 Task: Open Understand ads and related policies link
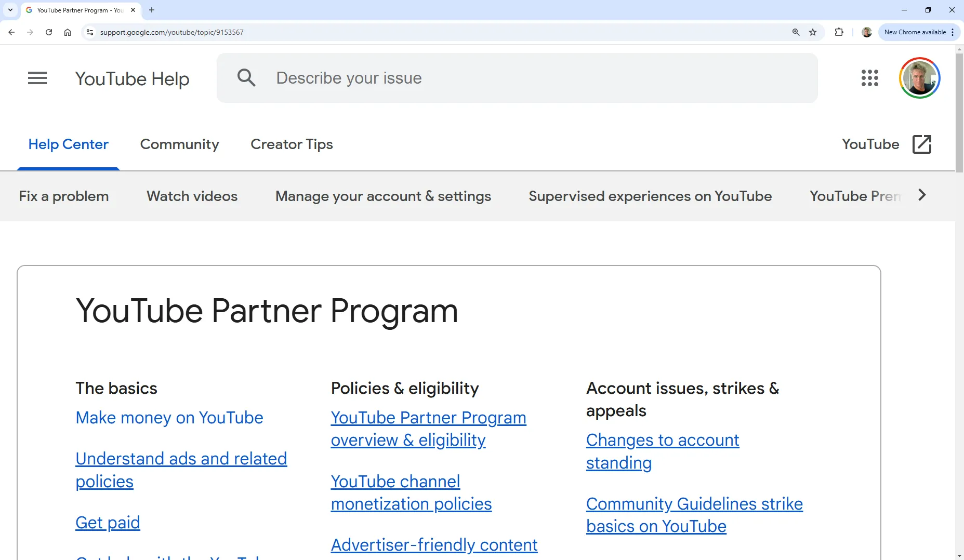(x=181, y=470)
